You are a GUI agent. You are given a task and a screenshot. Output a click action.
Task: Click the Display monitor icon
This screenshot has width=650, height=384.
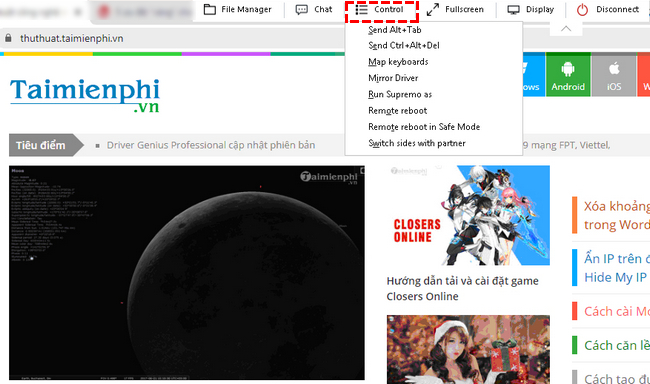pos(514,10)
